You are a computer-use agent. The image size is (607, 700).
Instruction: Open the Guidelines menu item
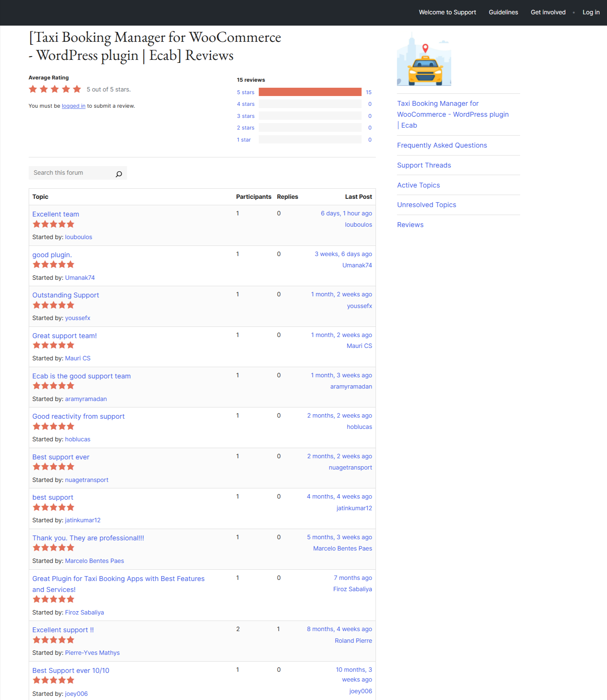pyautogui.click(x=503, y=12)
